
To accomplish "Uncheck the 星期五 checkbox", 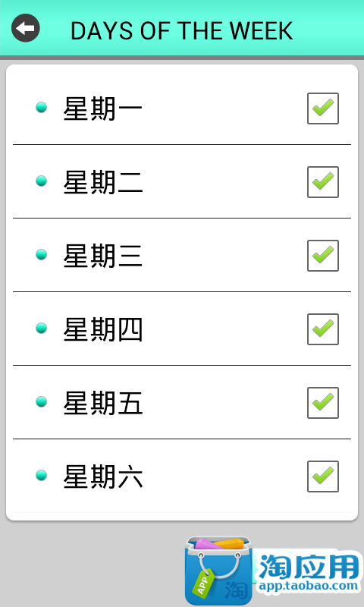I will point(323,403).
